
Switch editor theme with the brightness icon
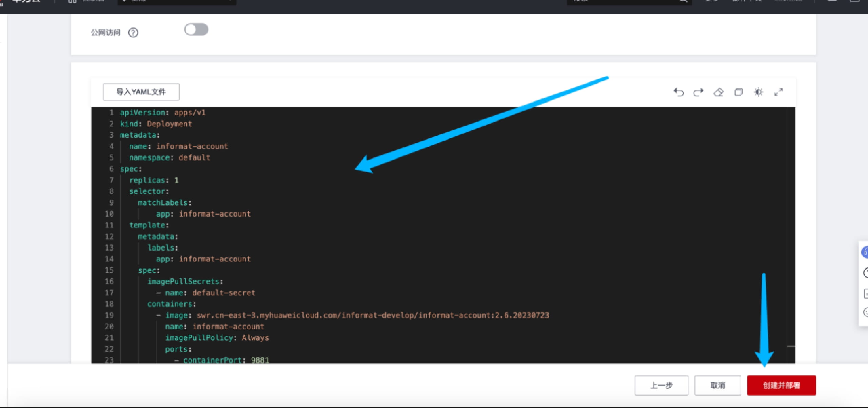[x=758, y=92]
